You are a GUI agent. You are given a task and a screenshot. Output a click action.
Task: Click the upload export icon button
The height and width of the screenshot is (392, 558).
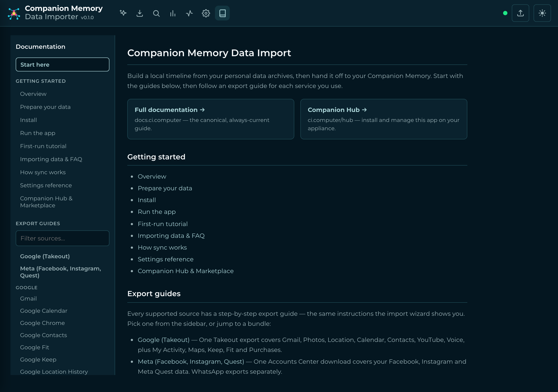[x=520, y=13]
